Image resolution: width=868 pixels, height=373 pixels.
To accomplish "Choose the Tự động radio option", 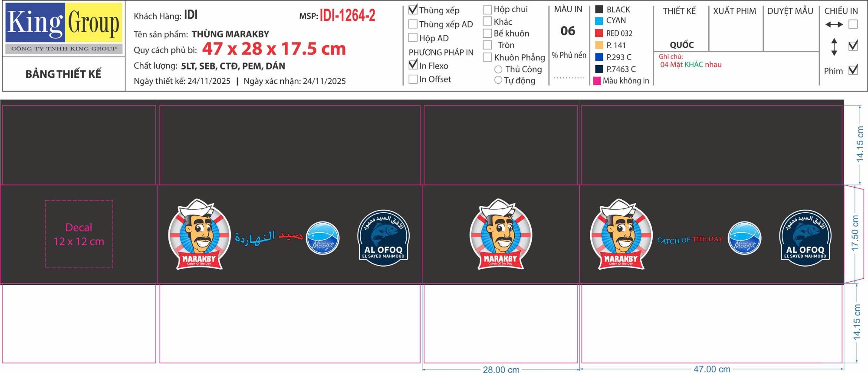I will click(498, 80).
